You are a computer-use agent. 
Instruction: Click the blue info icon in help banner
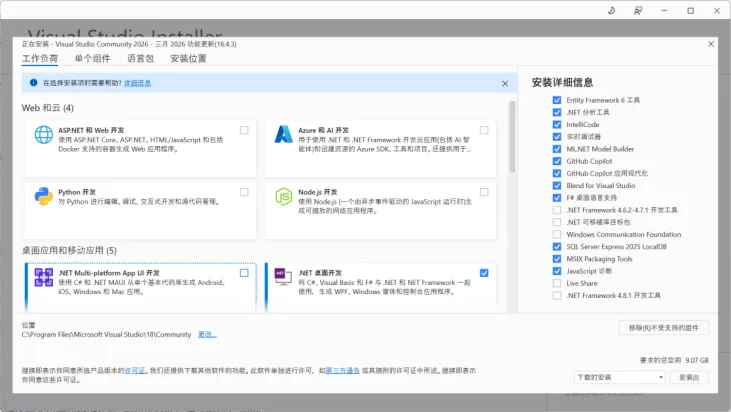(33, 82)
